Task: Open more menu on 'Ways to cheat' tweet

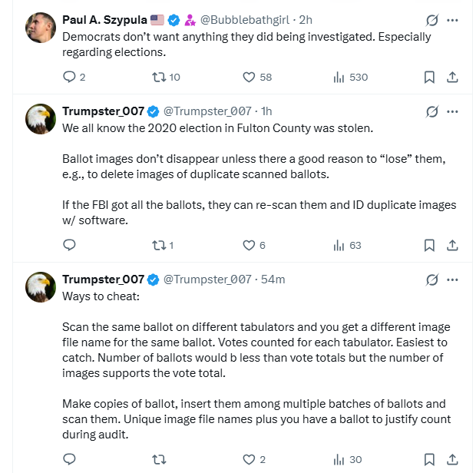Action: click(x=453, y=279)
